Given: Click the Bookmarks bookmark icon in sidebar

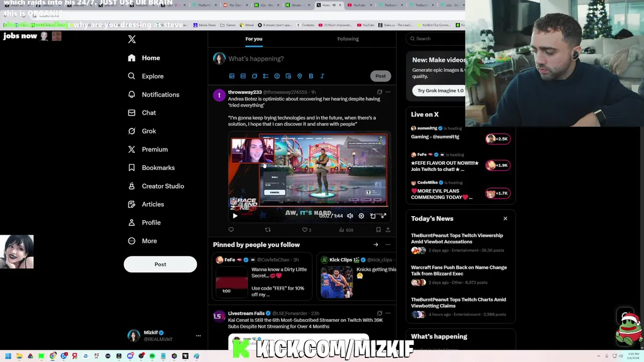Looking at the screenshot, I should pos(131,167).
